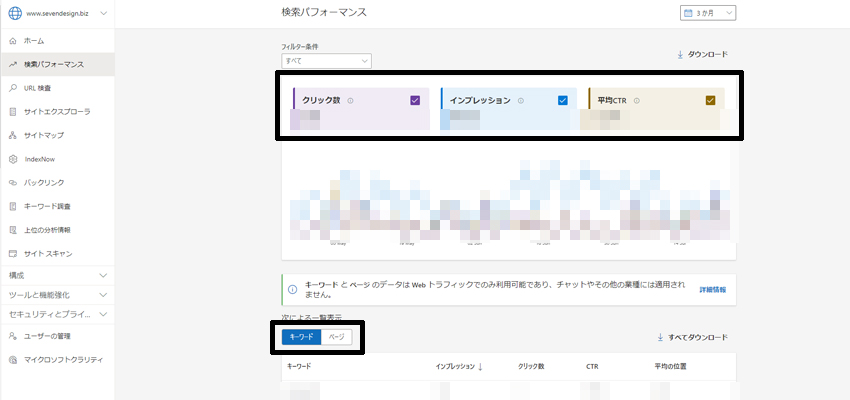Viewport: 850px width, 400px height.
Task: Toggle the インプレッション checkbox
Action: (563, 100)
